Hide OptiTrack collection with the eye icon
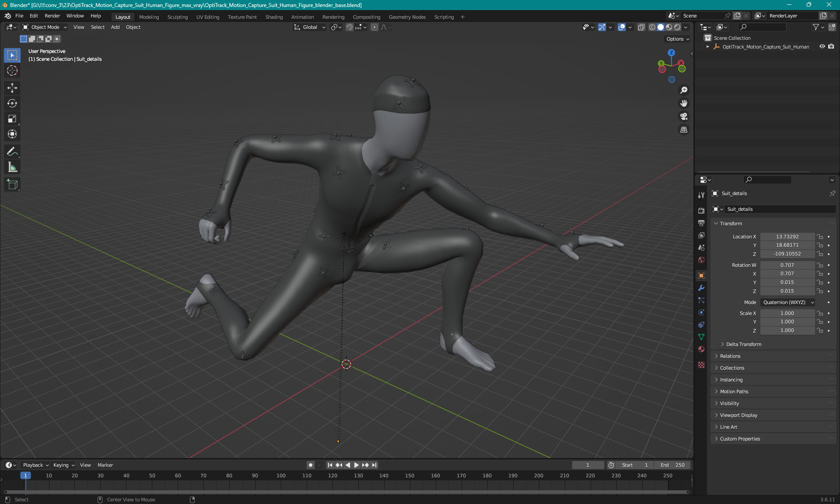The height and width of the screenshot is (504, 840). pyautogui.click(x=822, y=46)
